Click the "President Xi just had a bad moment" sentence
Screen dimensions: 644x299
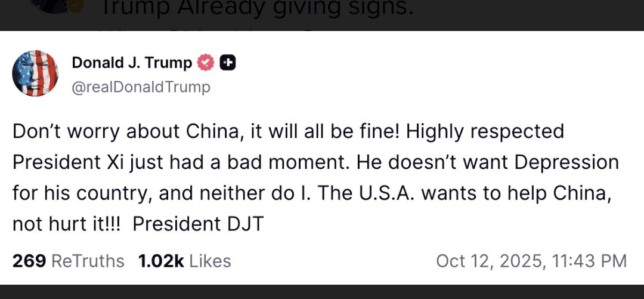(x=182, y=162)
